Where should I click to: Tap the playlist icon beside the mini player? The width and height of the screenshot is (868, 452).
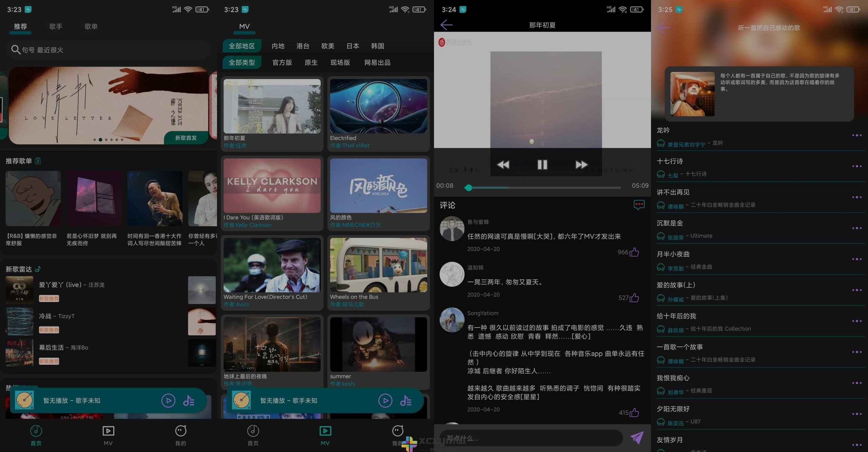tap(189, 400)
